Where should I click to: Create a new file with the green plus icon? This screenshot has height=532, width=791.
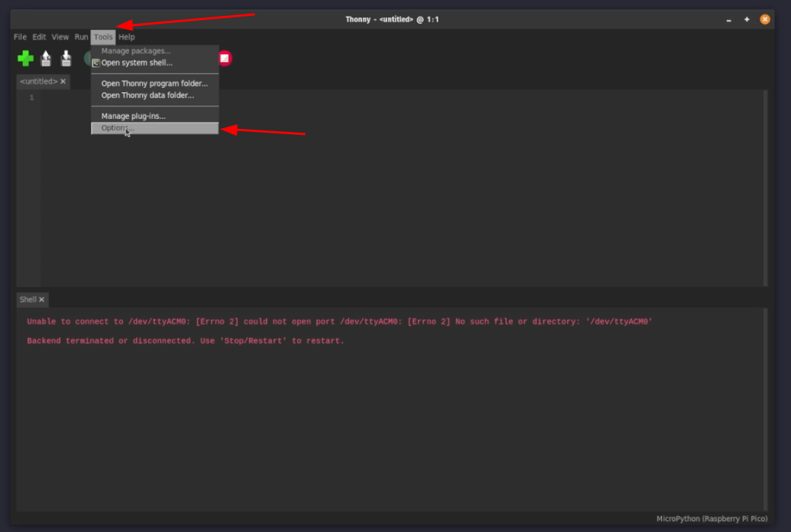coord(25,58)
